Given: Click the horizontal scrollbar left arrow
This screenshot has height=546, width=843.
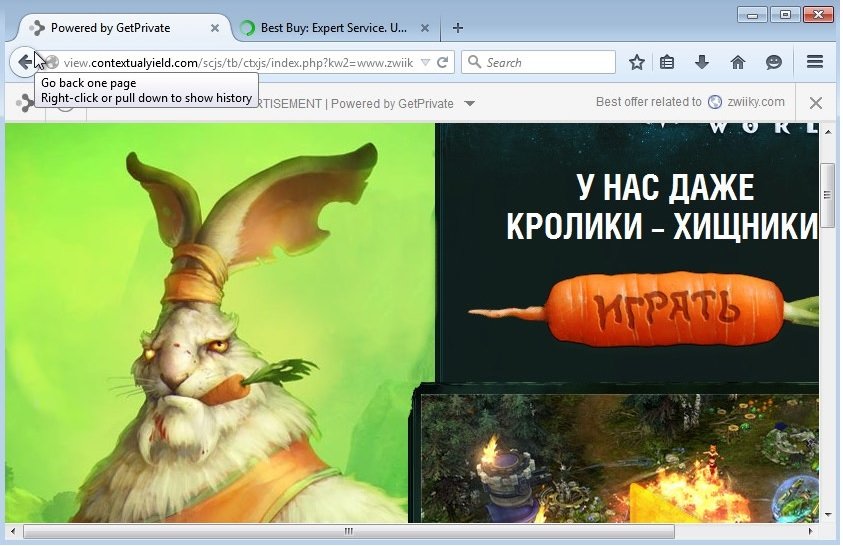Looking at the screenshot, I should pos(13,531).
